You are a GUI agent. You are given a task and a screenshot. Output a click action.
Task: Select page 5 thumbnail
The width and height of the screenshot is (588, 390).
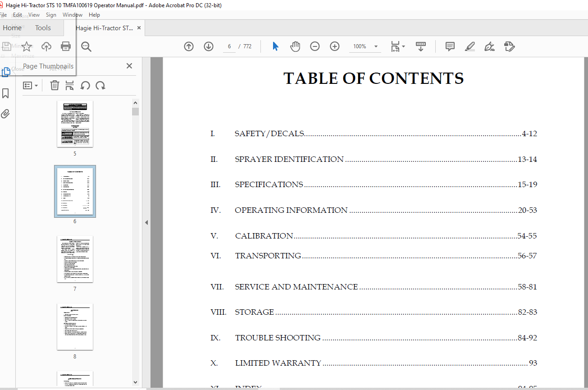[75, 124]
